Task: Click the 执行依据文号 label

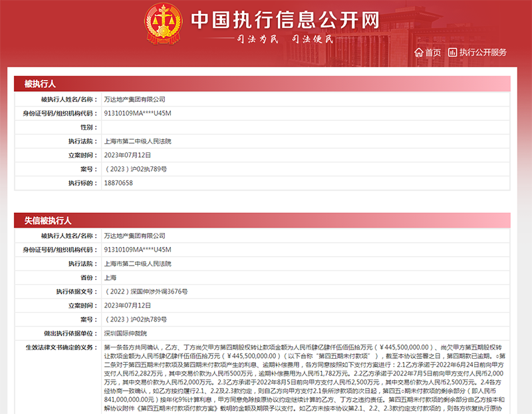Action: pos(76,292)
